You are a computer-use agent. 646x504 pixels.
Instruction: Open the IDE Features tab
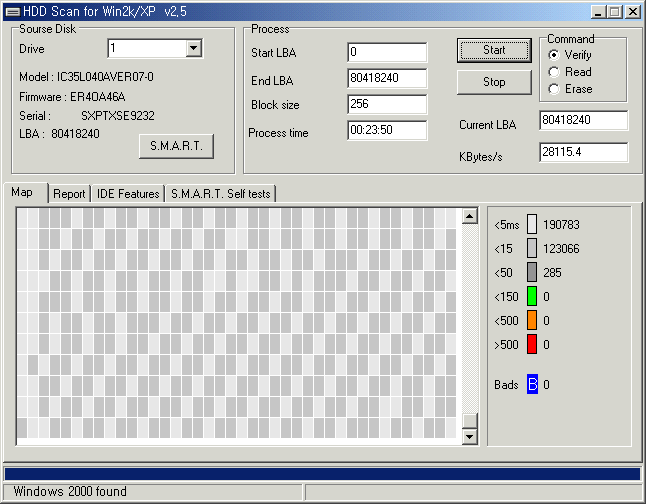[x=128, y=194]
